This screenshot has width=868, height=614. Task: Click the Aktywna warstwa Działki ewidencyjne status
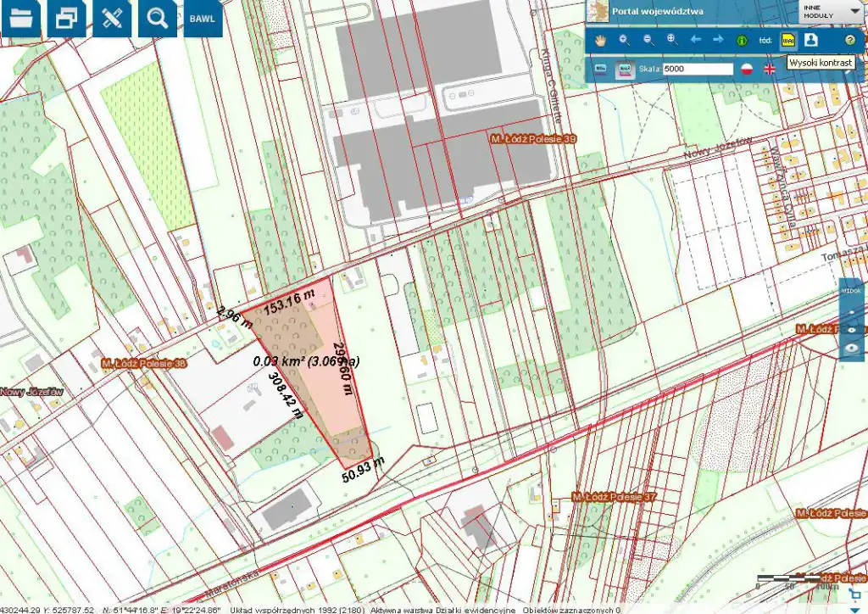click(x=442, y=610)
